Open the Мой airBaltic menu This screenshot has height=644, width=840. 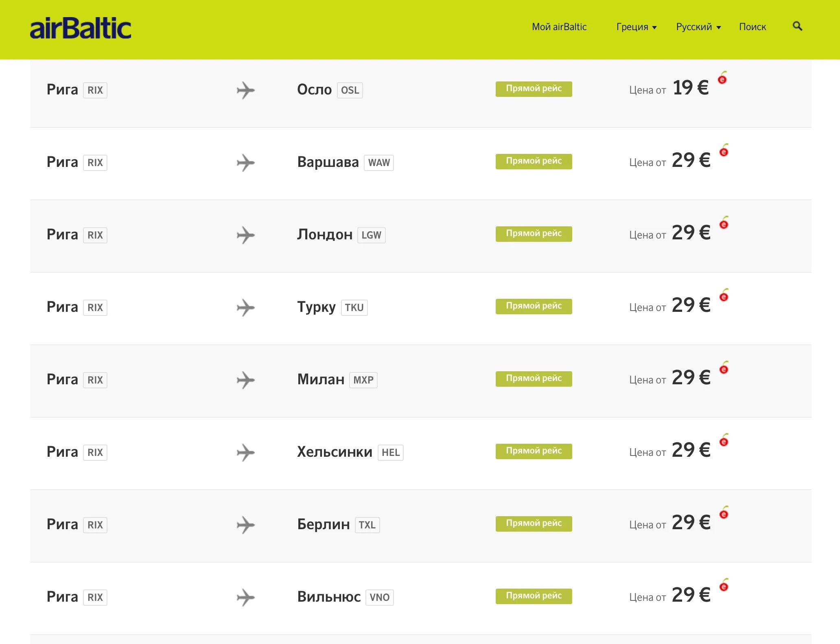(559, 27)
